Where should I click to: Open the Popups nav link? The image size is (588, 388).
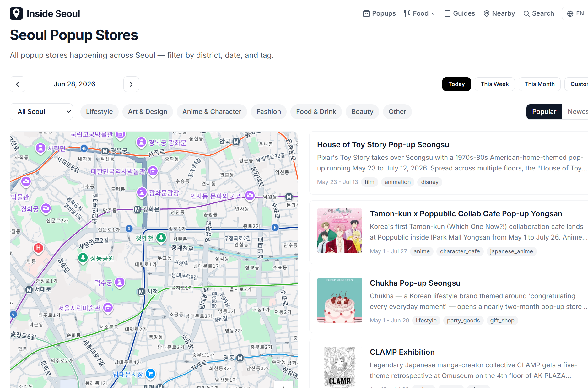coord(379,13)
